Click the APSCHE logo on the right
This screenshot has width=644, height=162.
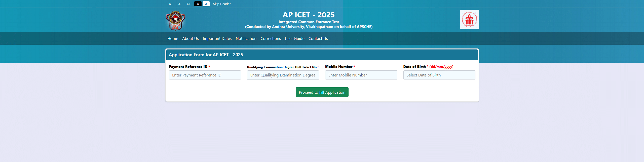click(469, 19)
